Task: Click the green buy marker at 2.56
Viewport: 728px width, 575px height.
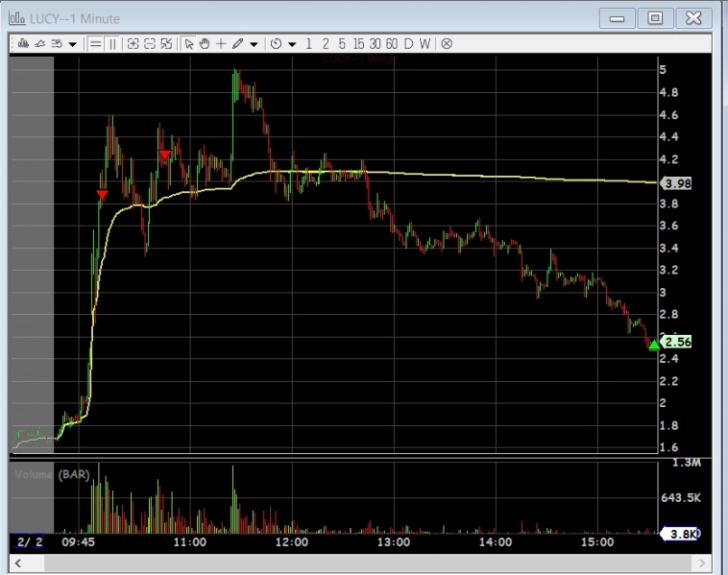Action: 654,345
